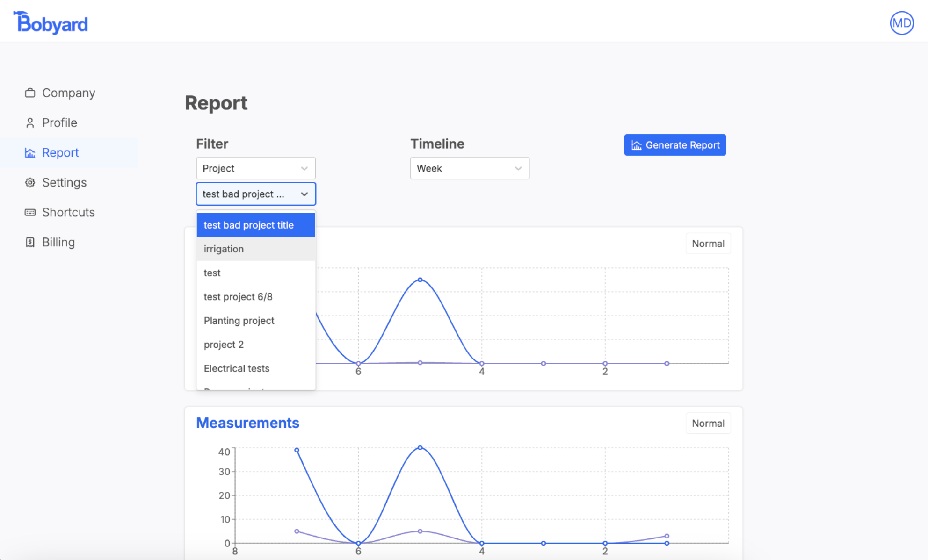Click the Company briefcase icon
928x560 pixels.
coord(30,93)
